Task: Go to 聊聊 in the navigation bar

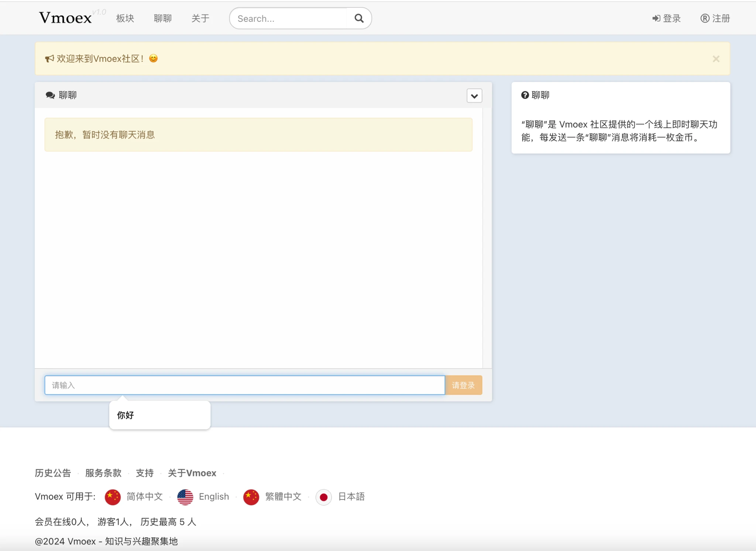Action: pos(163,18)
